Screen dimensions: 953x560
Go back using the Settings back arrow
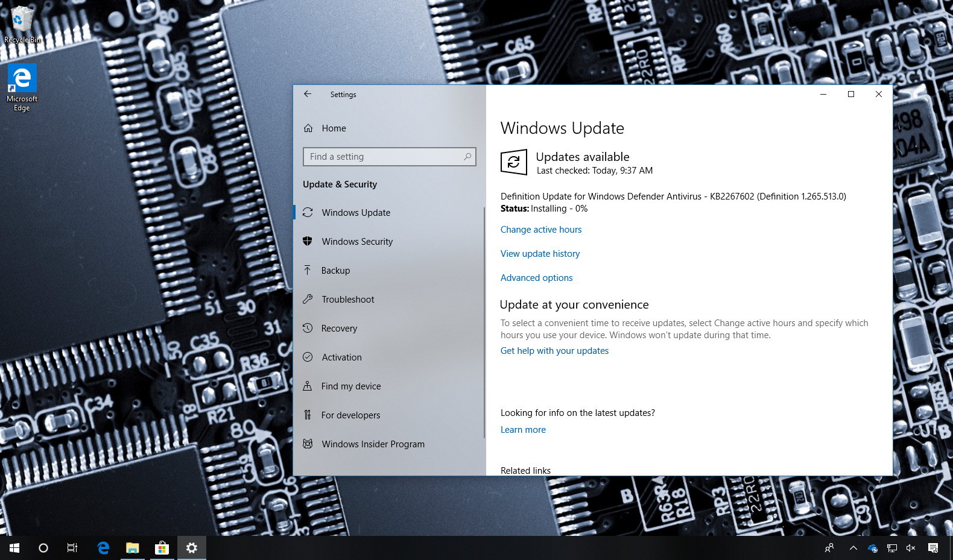click(x=308, y=94)
